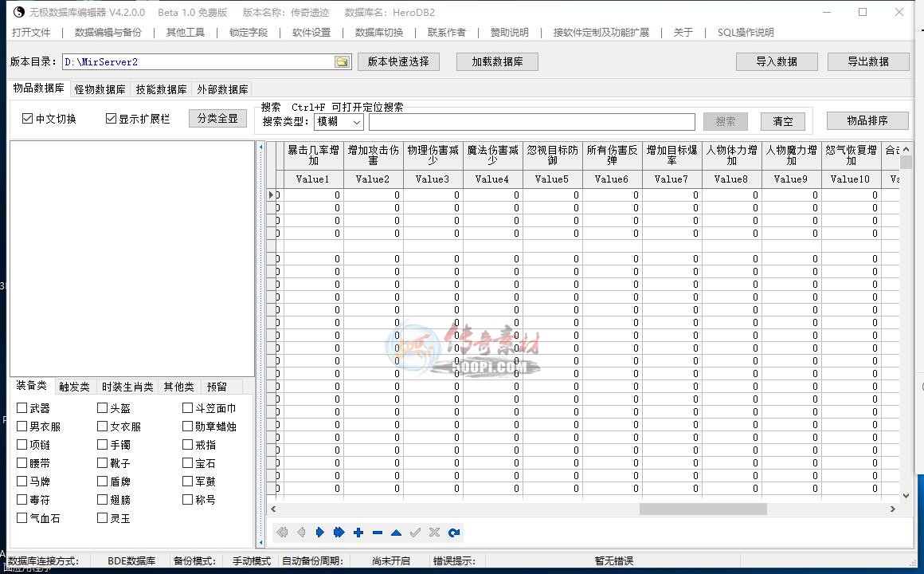
Task: Click the search text input field
Action: 531,122
